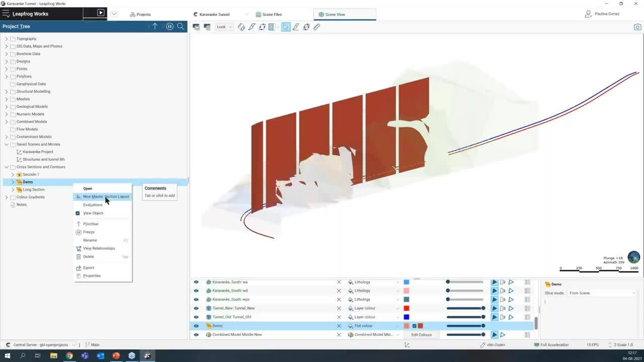Expand the Borehole Data folder
This screenshot has width=644, height=362.
pyautogui.click(x=7, y=54)
